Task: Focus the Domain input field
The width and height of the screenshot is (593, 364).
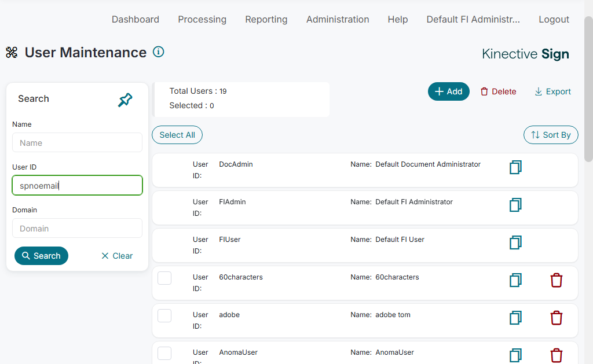Action: 77,229
